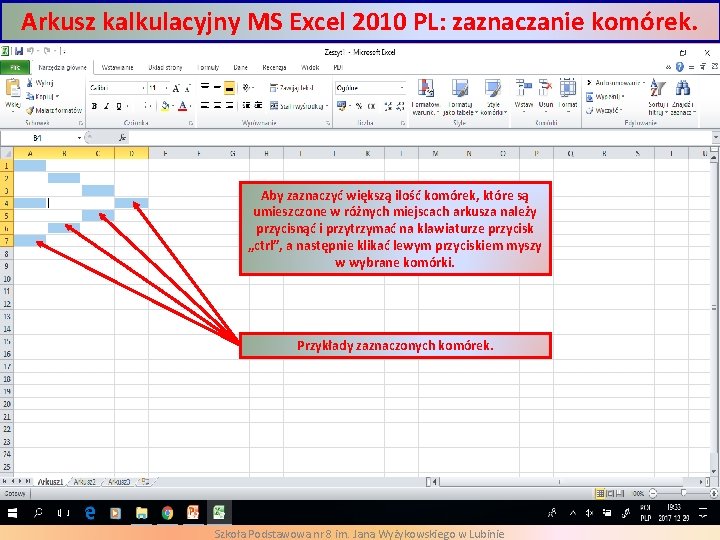
Task: Switch to the Widok ribbon tab
Action: click(310, 68)
